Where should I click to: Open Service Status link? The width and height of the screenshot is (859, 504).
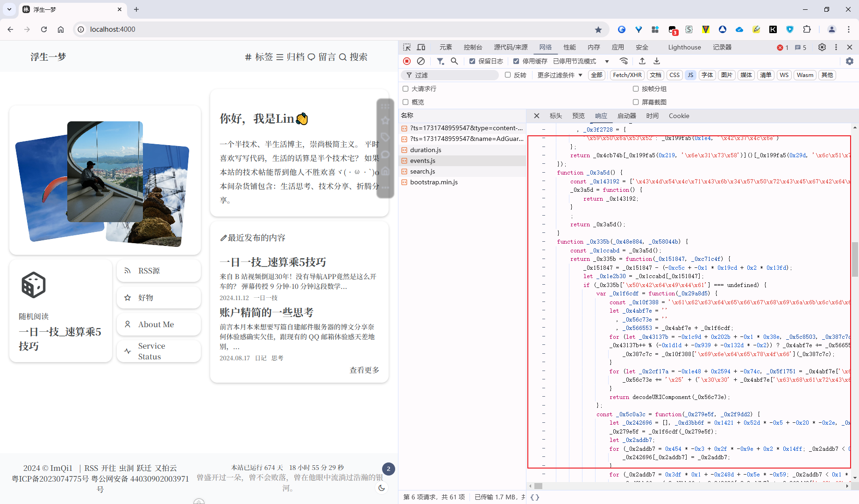(159, 351)
